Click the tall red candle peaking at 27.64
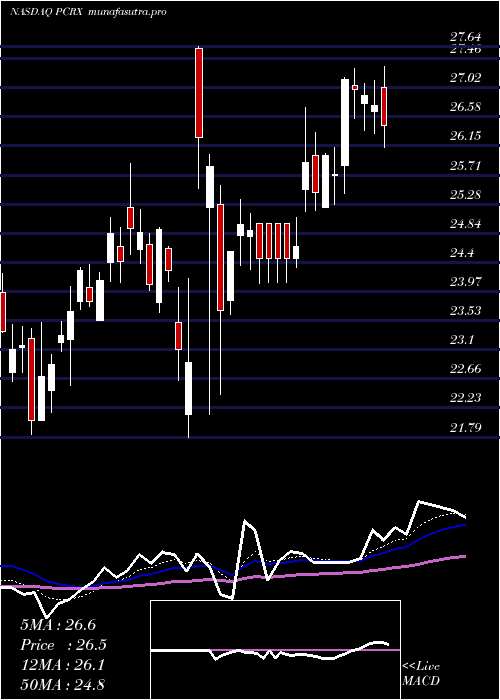 pos(199,92)
